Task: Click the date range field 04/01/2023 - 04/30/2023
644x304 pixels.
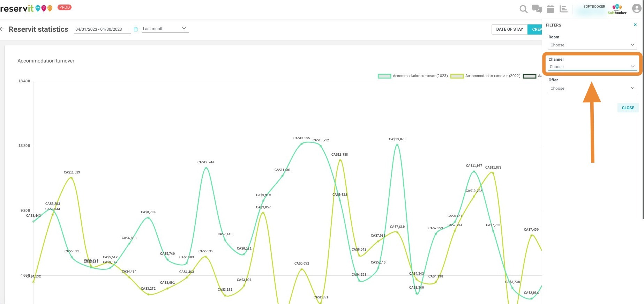Action: tap(103, 29)
